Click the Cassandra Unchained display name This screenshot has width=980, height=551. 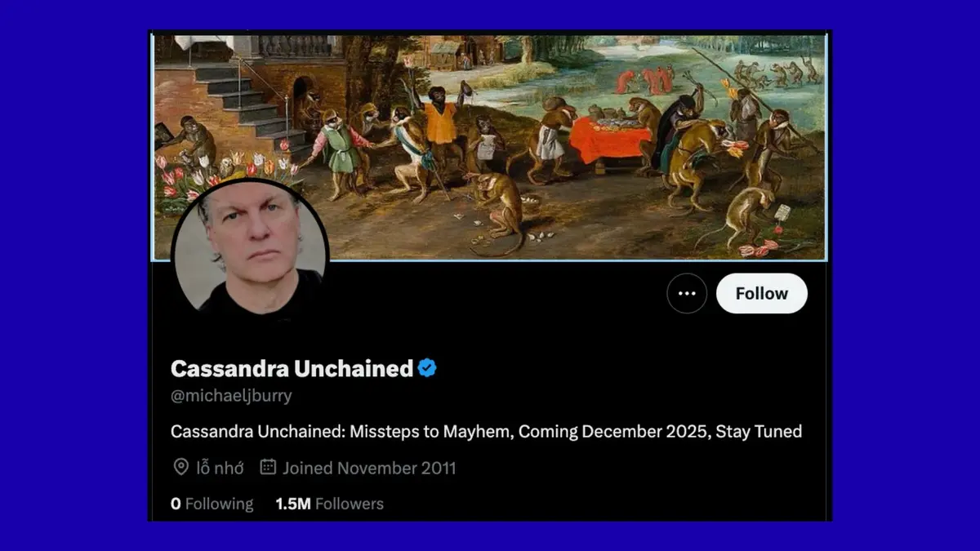pyautogui.click(x=292, y=368)
